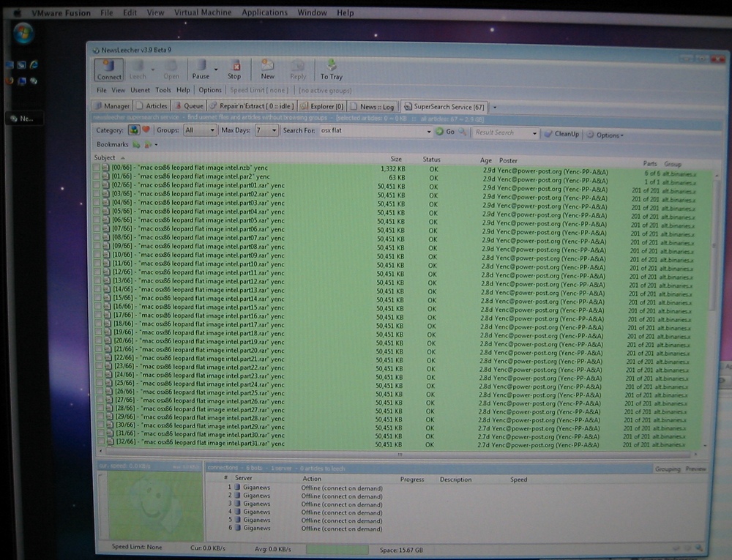Open the Bookmarks dropdown arrow
The height and width of the screenshot is (560, 732).
coord(156,145)
